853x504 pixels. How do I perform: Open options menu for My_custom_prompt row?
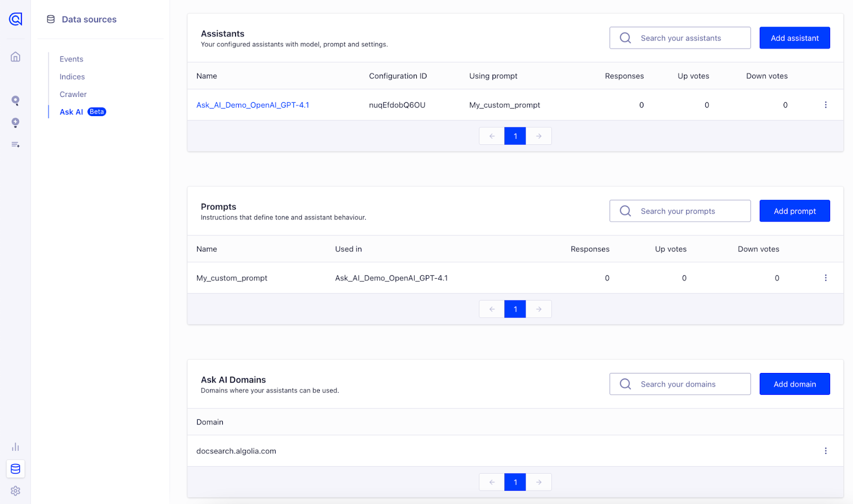point(825,278)
